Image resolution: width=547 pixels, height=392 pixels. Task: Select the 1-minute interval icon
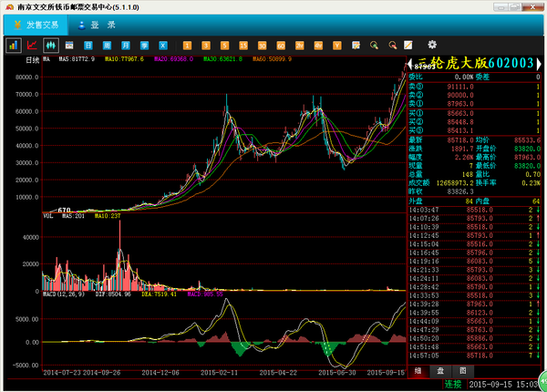click(187, 46)
